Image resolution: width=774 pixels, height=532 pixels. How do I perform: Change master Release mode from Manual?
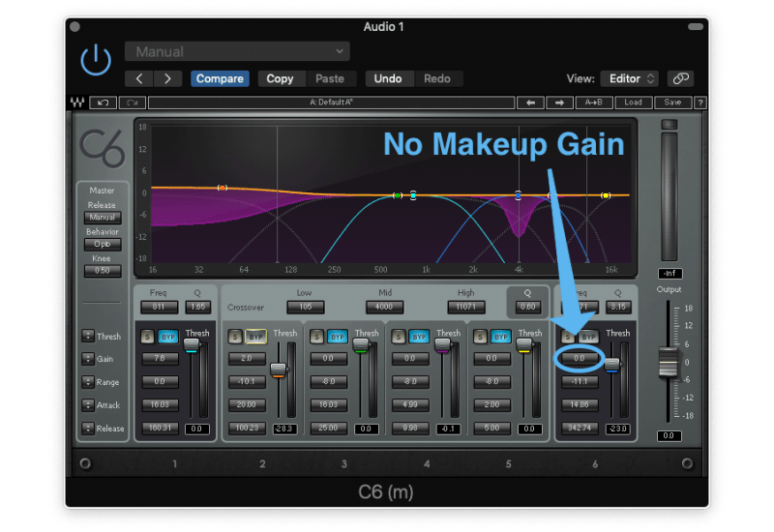103,217
